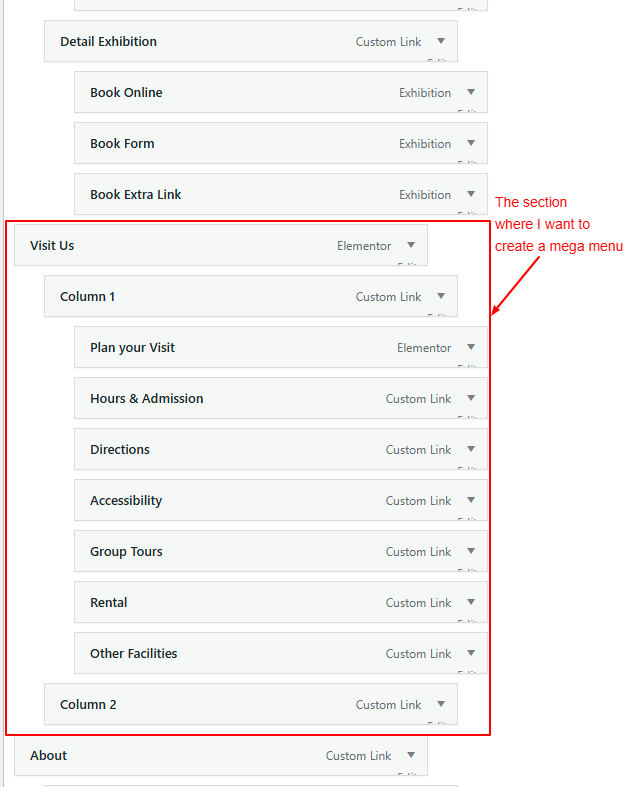This screenshot has width=625, height=787.
Task: Expand the Book Form item arrow
Action: point(471,143)
